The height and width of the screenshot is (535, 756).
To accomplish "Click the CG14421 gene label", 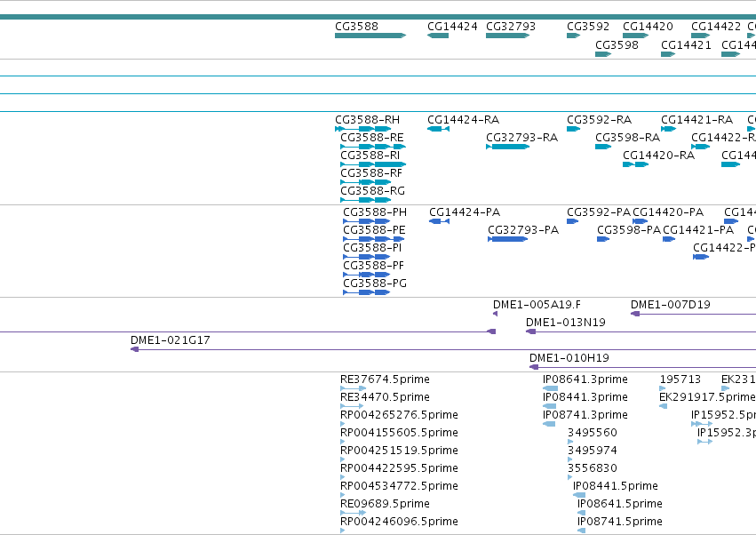I will [x=686, y=44].
